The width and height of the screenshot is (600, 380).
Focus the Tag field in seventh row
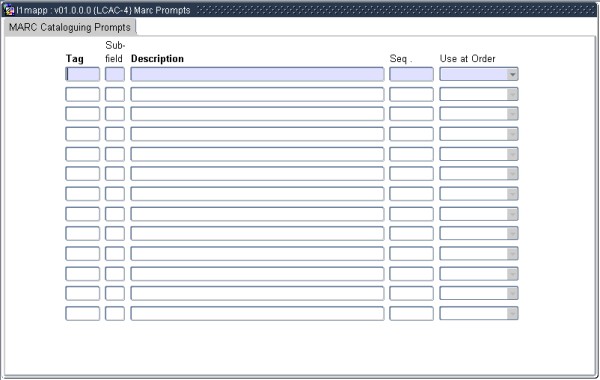(83, 194)
